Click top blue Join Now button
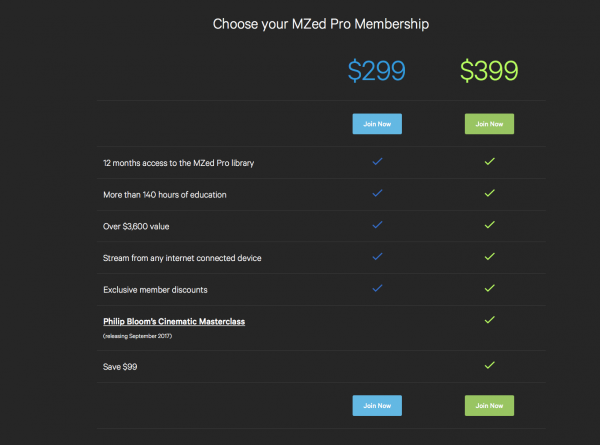 tap(377, 124)
